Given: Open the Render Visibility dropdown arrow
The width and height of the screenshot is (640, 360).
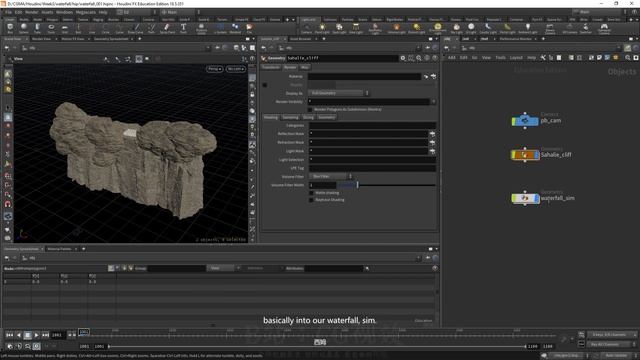Looking at the screenshot, I should (x=433, y=102).
